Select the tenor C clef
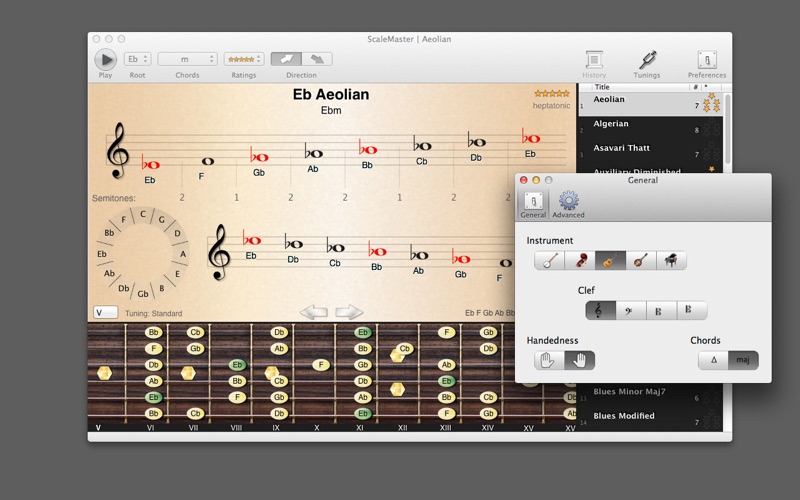Screen dimensions: 800x500 click(x=692, y=310)
